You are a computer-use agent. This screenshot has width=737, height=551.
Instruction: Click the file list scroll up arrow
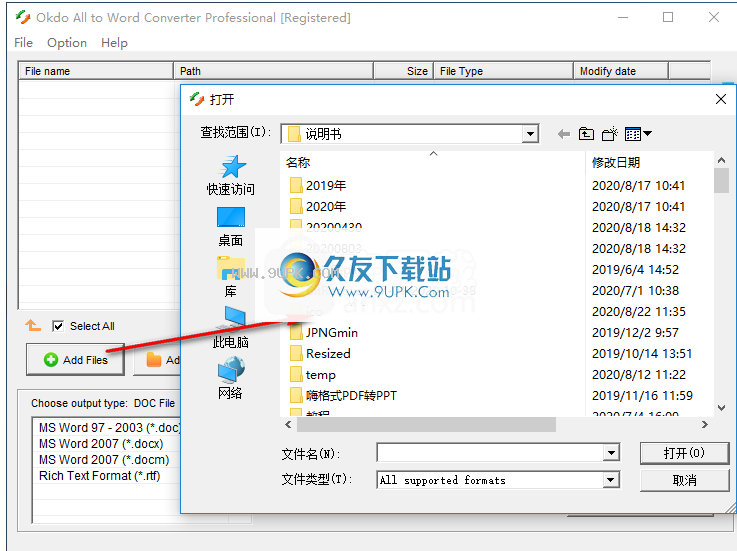coord(721,160)
